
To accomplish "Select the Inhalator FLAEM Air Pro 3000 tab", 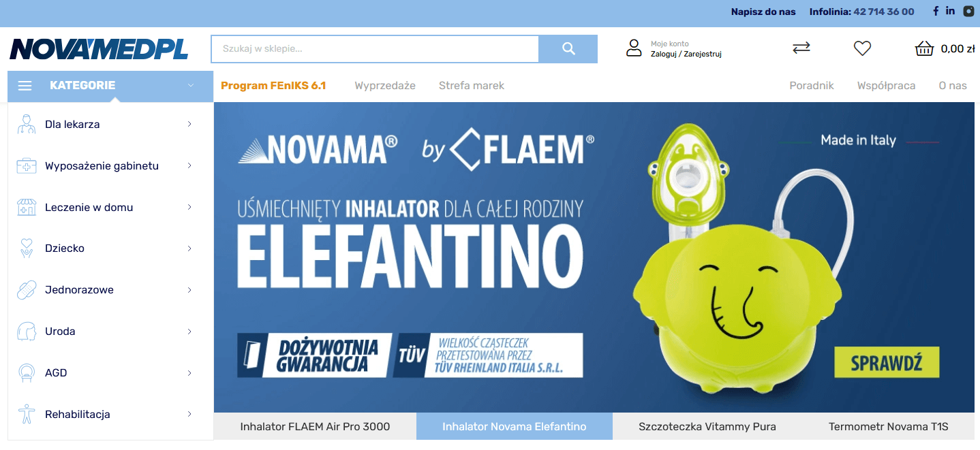I will [315, 427].
